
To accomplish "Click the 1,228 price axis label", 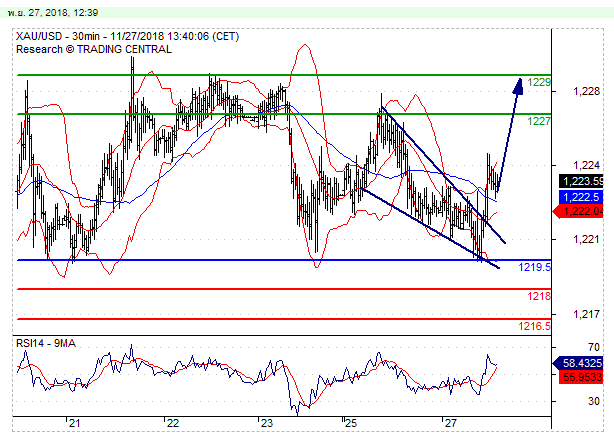I will click(586, 91).
